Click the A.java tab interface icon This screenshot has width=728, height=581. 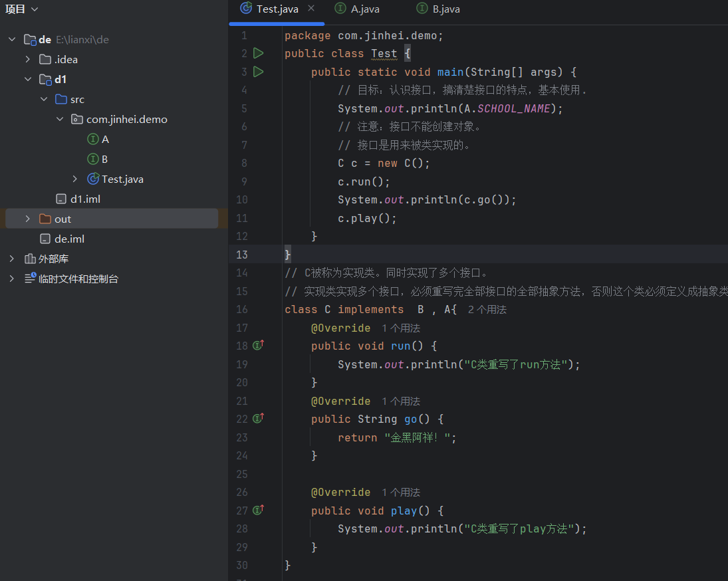coord(340,9)
